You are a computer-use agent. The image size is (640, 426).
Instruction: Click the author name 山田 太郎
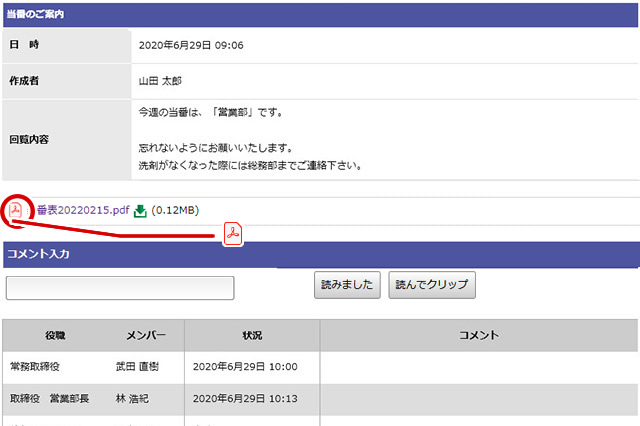(160, 81)
